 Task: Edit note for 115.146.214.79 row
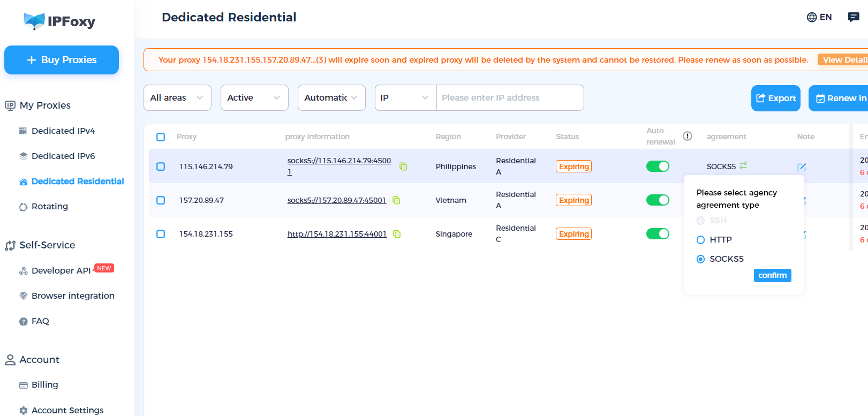[802, 167]
